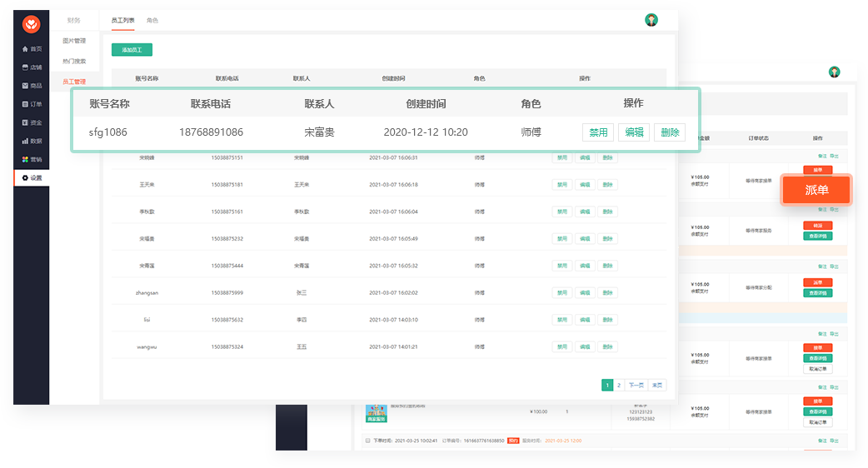Screen dimensions: 868x468
Task: Open 热门搜索 submenu item
Action: [74, 61]
